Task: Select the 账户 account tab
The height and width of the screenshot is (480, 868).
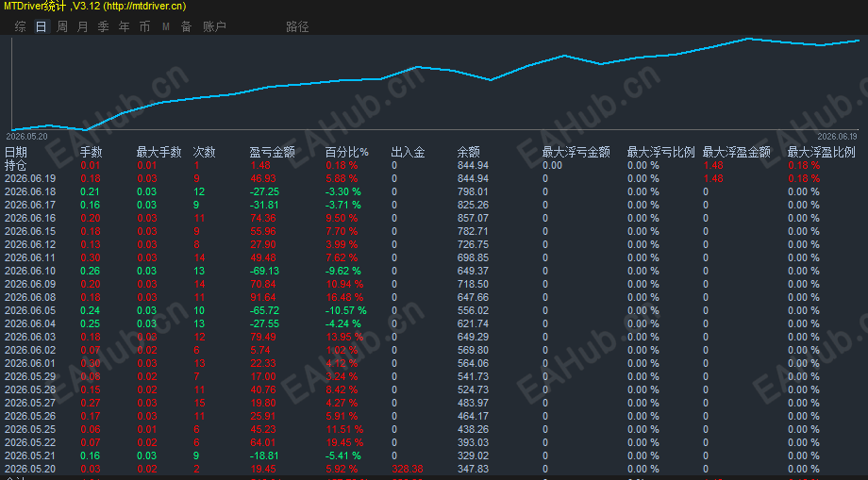Action: pos(214,26)
